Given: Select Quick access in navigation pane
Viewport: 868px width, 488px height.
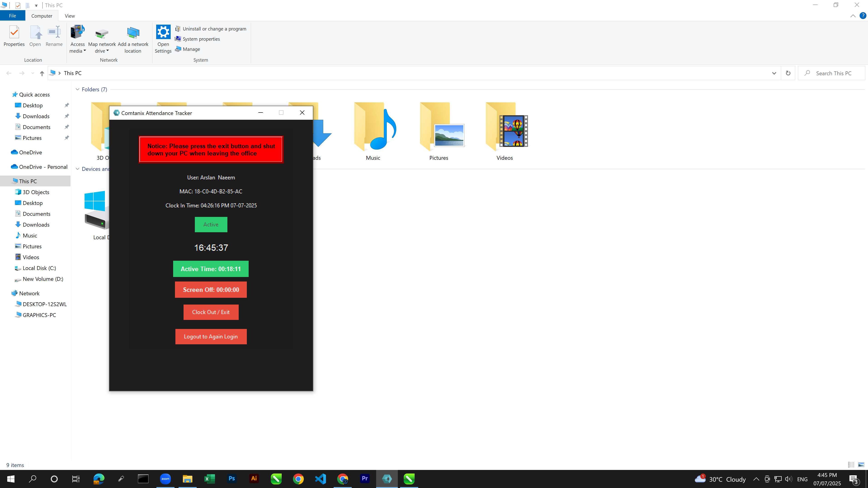Looking at the screenshot, I should point(34,95).
